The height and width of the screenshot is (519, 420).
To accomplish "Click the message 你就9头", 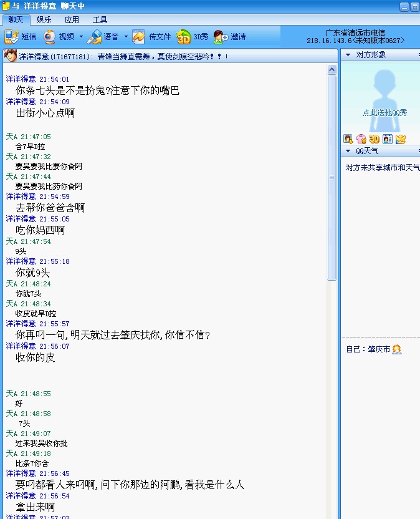I will [33, 273].
